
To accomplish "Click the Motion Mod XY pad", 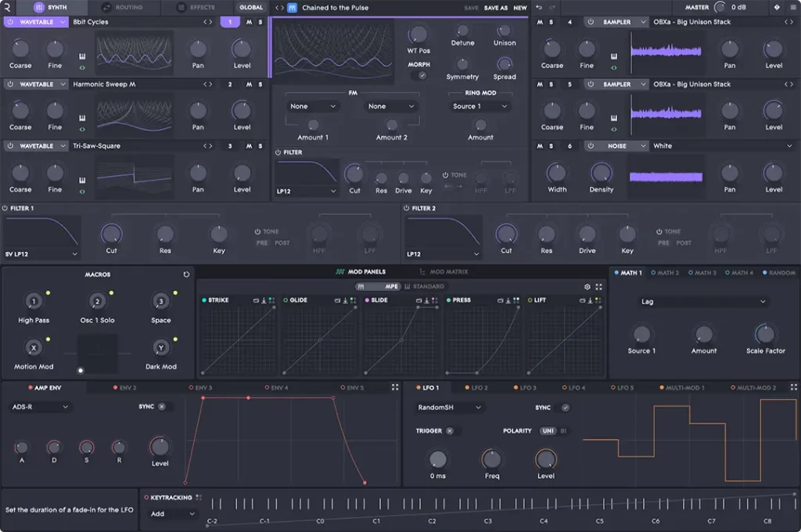I will (97, 353).
